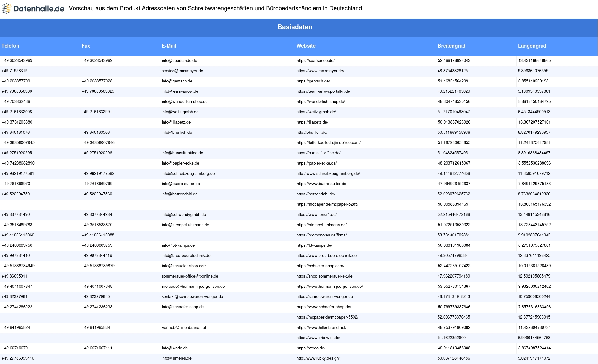Click website https://www.schaefer-shop.de/
This screenshot has width=598, height=364.
pyautogui.click(x=324, y=307)
